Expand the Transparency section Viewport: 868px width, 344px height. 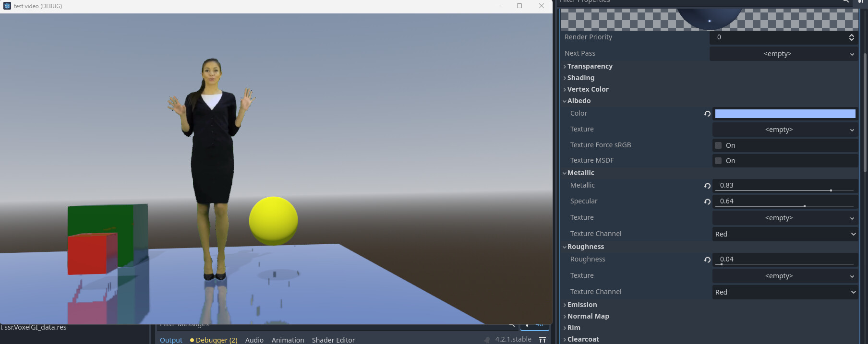click(590, 66)
